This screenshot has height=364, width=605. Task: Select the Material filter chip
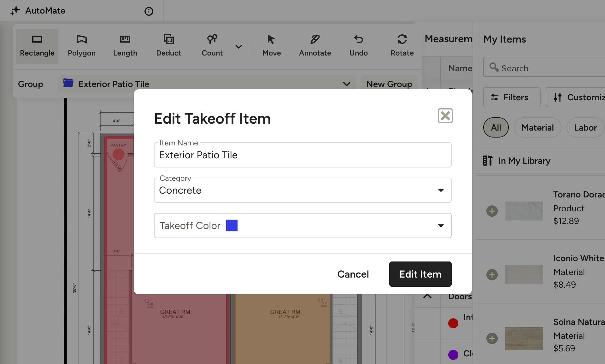pos(537,127)
